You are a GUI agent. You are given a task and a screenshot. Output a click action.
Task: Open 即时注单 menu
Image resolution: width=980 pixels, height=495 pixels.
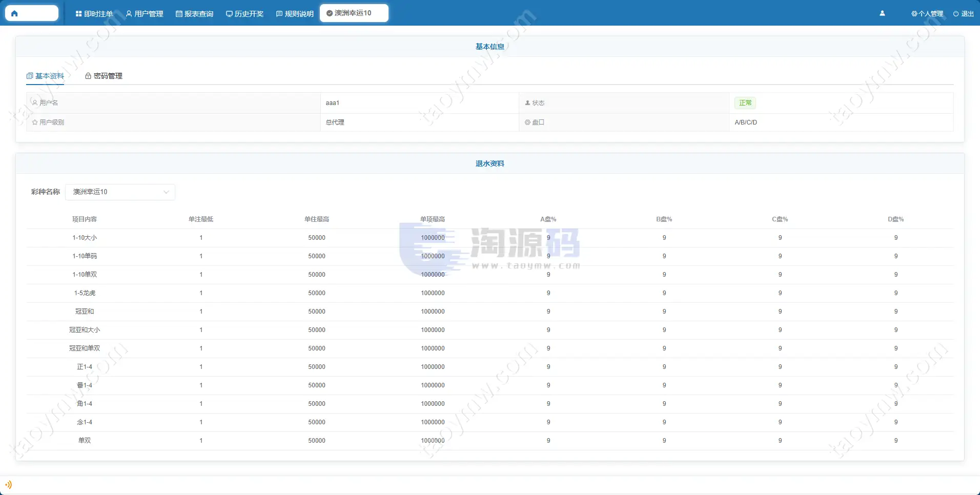pos(94,14)
